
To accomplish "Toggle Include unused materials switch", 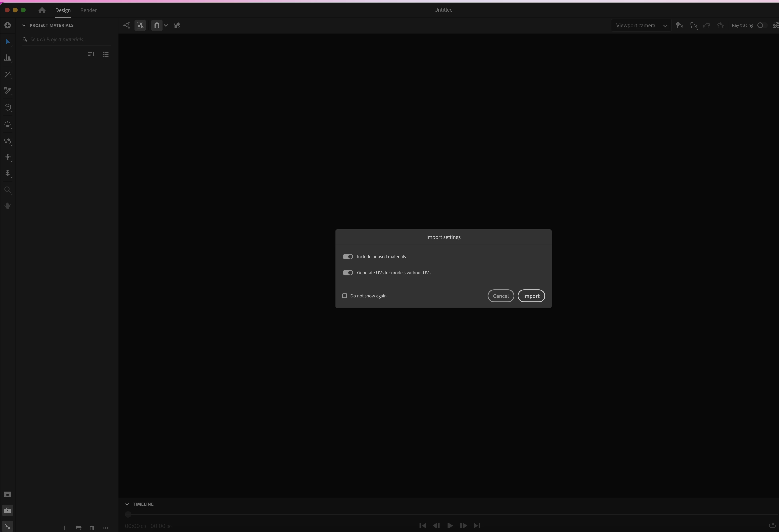I will click(348, 257).
